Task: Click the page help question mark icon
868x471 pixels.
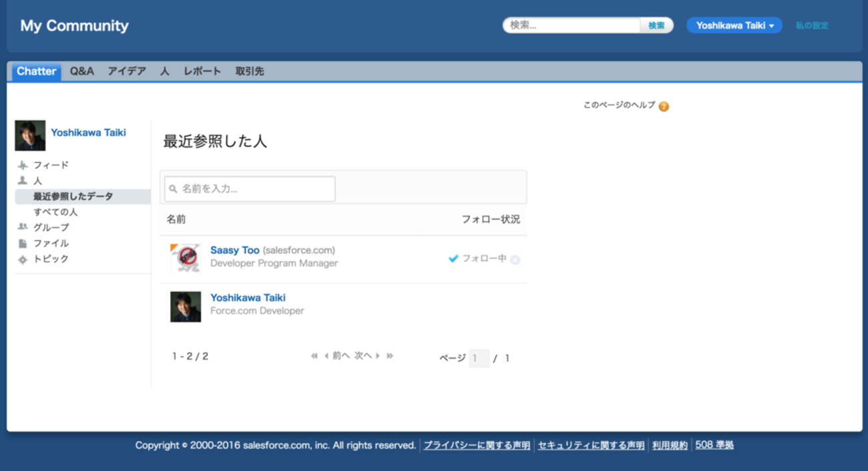Action: coord(664,106)
